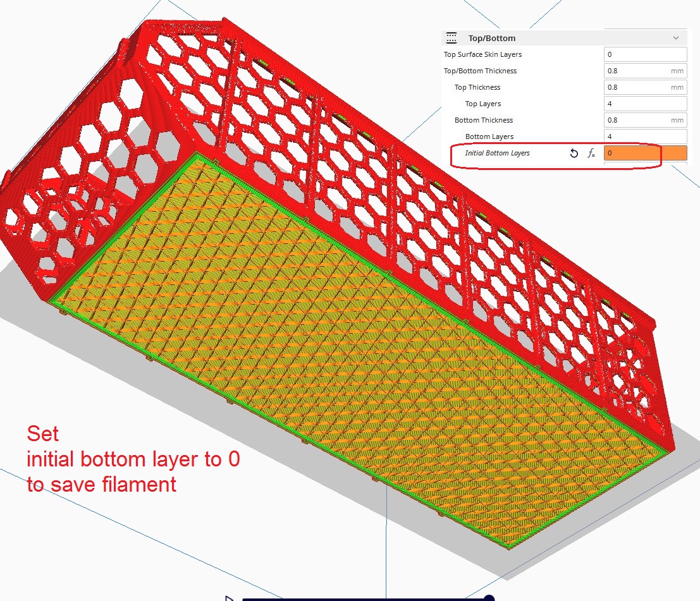Select the Initial Bottom Layers label
The image size is (700, 601).
pyautogui.click(x=497, y=153)
